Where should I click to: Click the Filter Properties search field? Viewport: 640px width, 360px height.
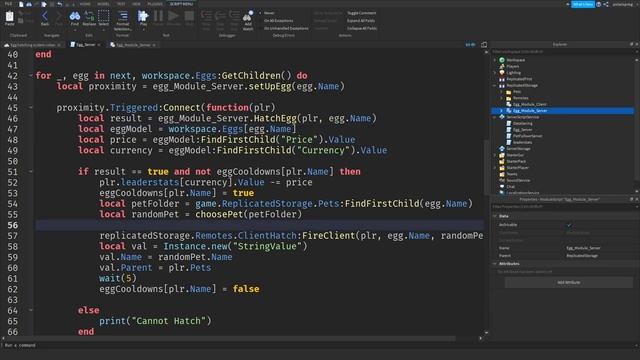pos(562,207)
